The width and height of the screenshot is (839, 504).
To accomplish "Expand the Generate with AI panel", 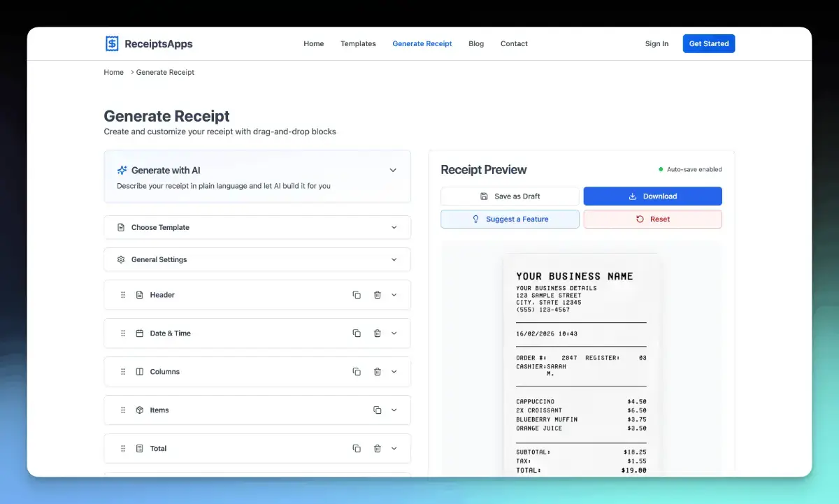I will (x=393, y=171).
